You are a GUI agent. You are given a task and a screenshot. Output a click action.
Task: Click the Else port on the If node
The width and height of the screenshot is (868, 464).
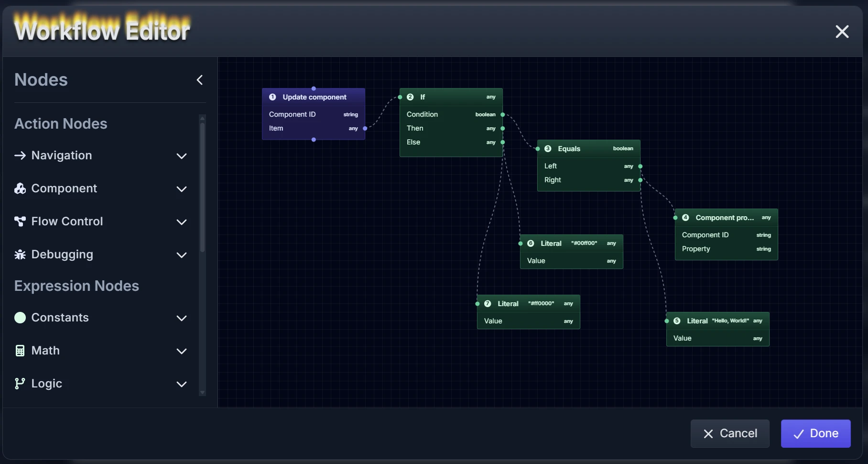tap(503, 143)
